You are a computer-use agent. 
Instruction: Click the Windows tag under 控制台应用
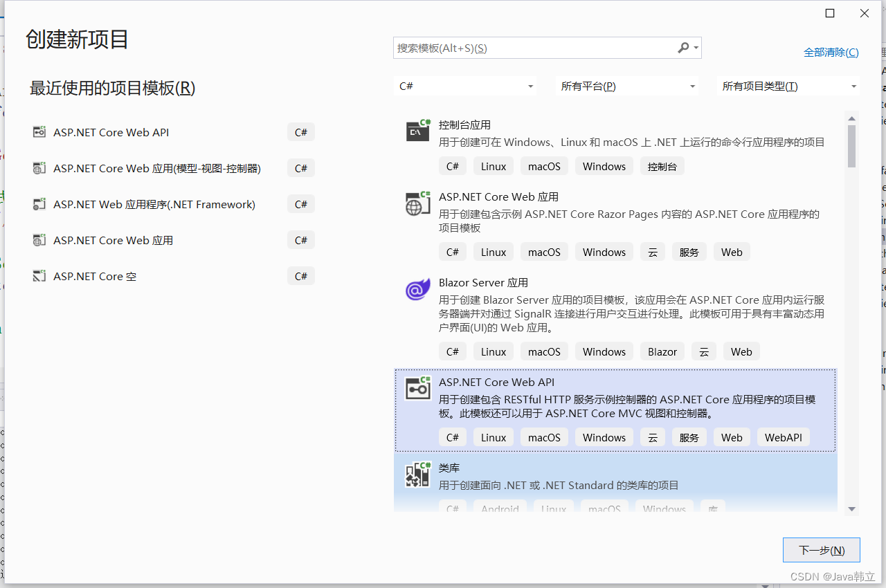[x=604, y=166]
